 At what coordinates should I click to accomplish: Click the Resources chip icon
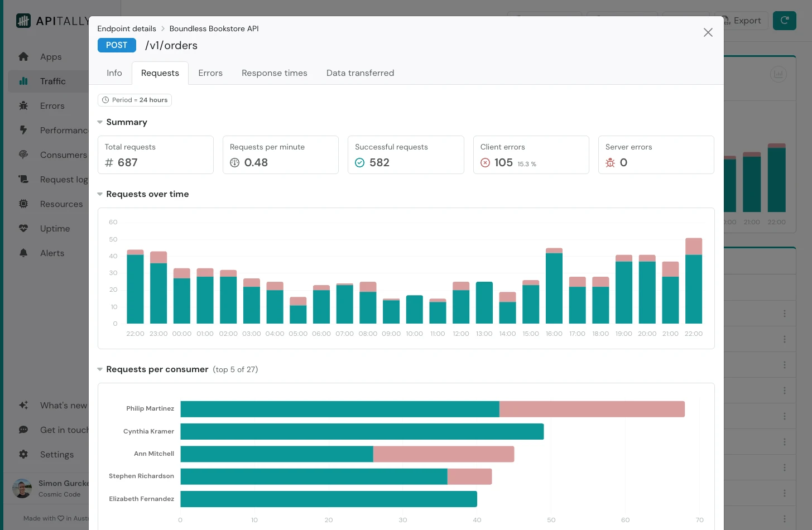[23, 204]
